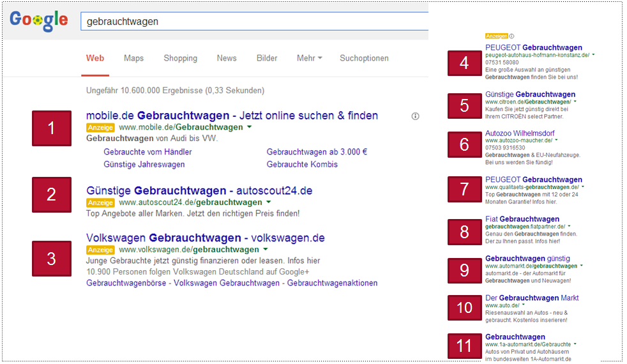Open Gebrauchte Kombis sitelink
This screenshot has width=627, height=364.
pos(302,164)
